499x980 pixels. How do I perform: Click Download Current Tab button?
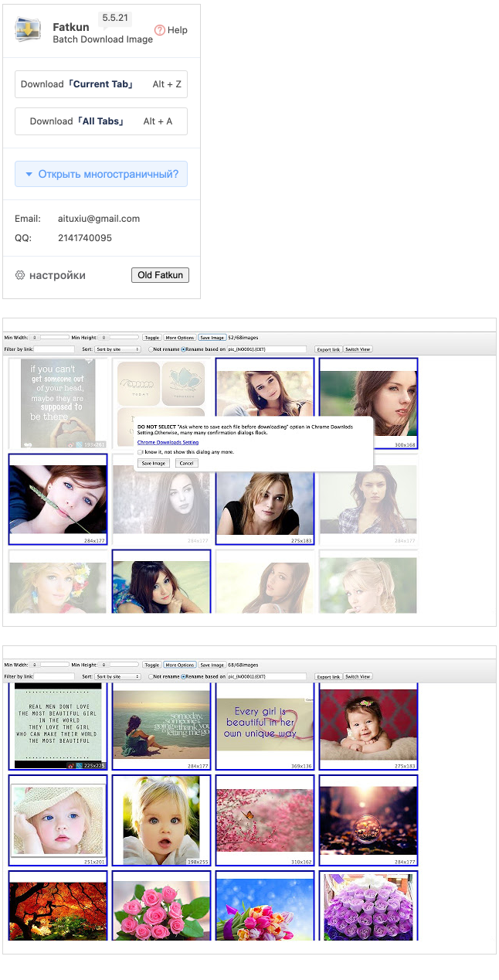(x=101, y=84)
